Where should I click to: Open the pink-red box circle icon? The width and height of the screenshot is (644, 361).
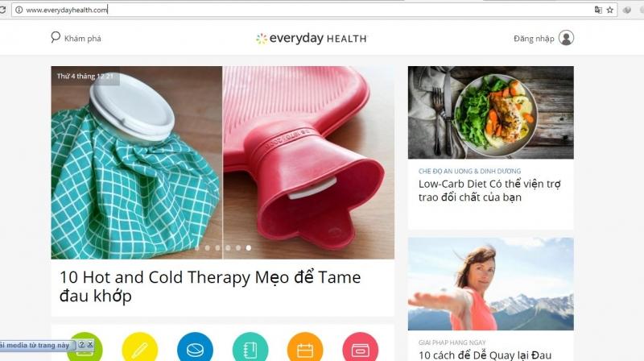[360, 348]
